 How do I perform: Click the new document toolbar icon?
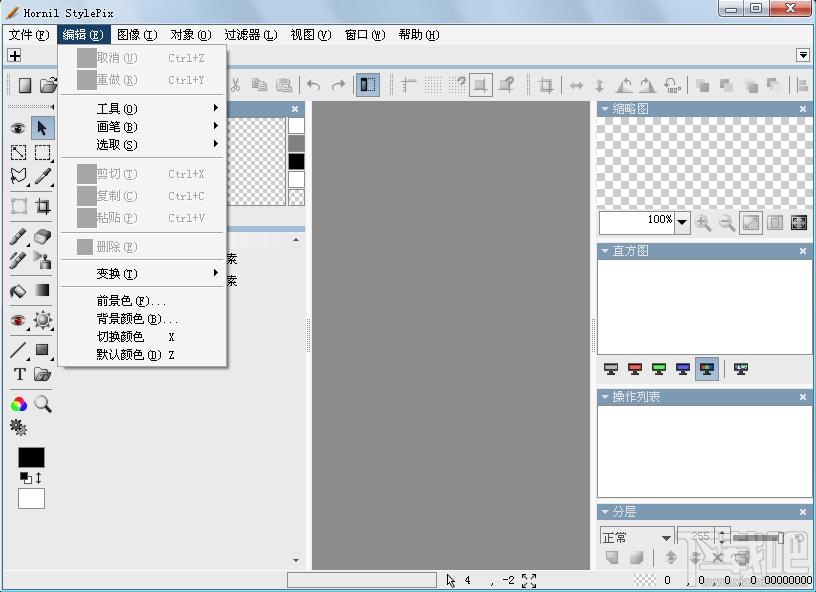pos(25,85)
